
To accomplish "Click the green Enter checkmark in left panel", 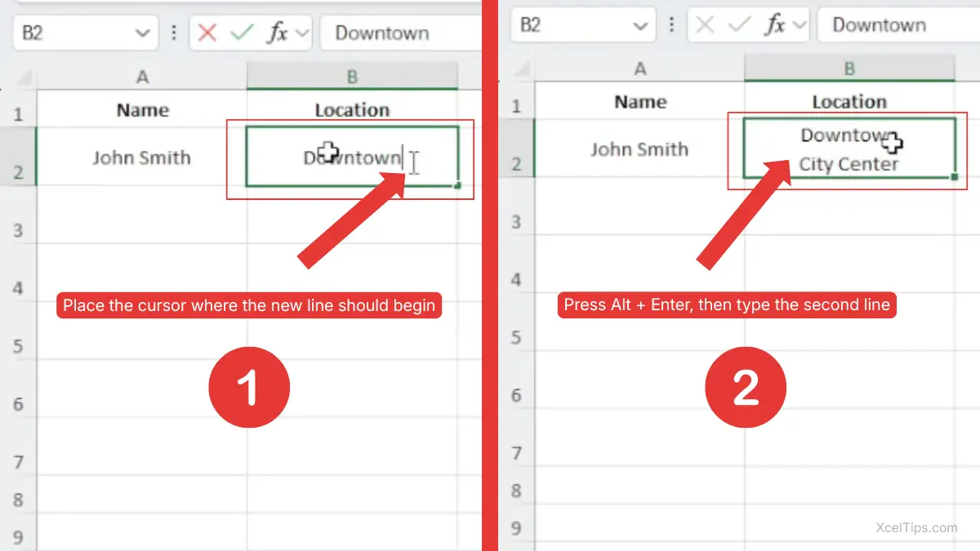I will (241, 33).
